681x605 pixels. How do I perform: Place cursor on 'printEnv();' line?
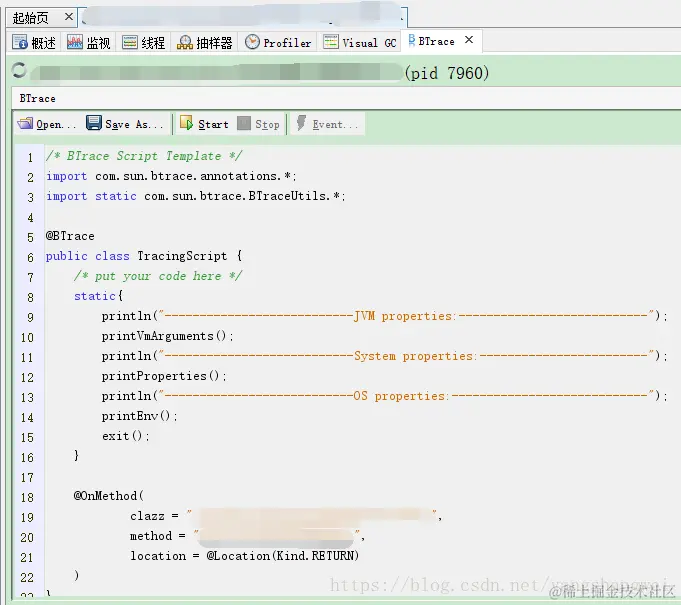point(139,416)
